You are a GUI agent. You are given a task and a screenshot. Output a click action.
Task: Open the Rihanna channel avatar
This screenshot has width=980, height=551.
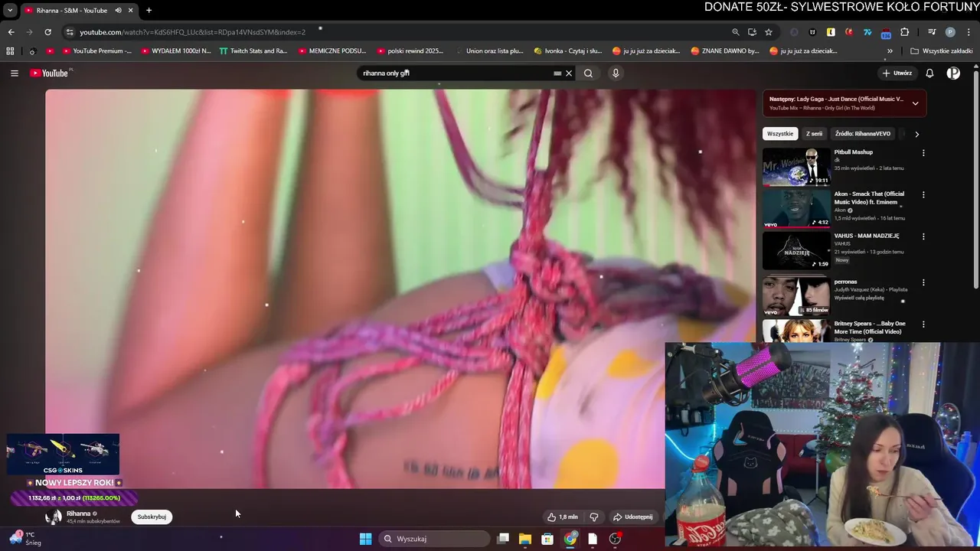tap(54, 517)
